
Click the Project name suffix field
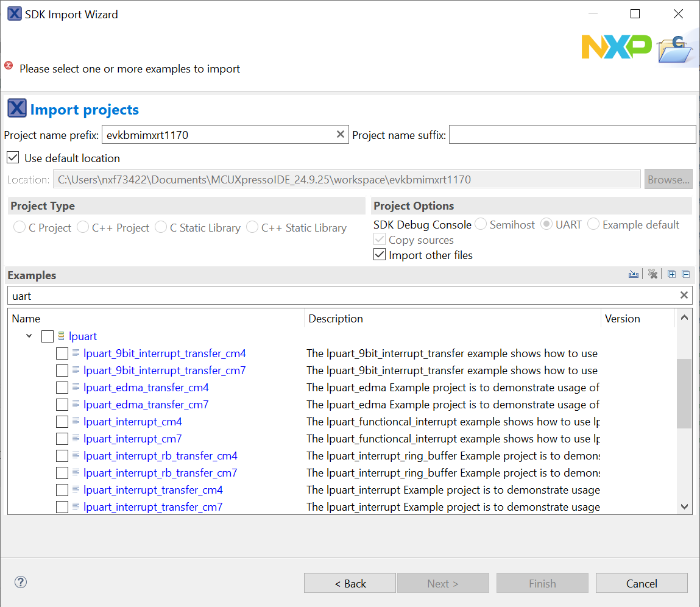tap(572, 135)
